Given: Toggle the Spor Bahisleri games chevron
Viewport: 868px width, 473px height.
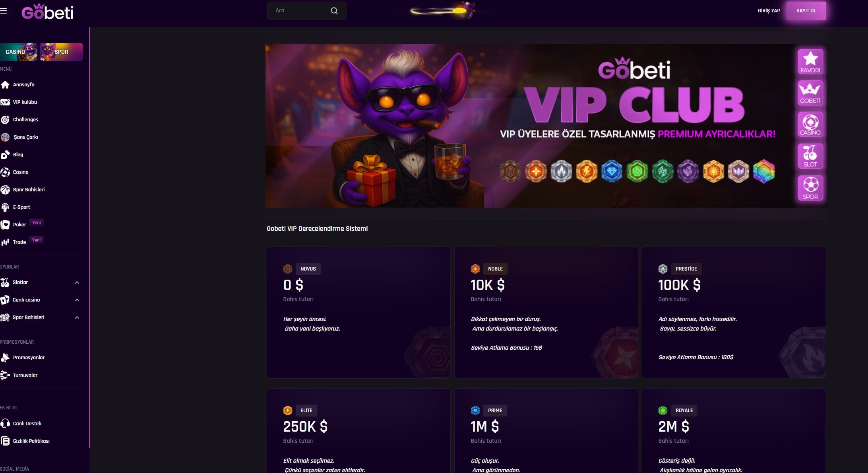Looking at the screenshot, I should 77,317.
